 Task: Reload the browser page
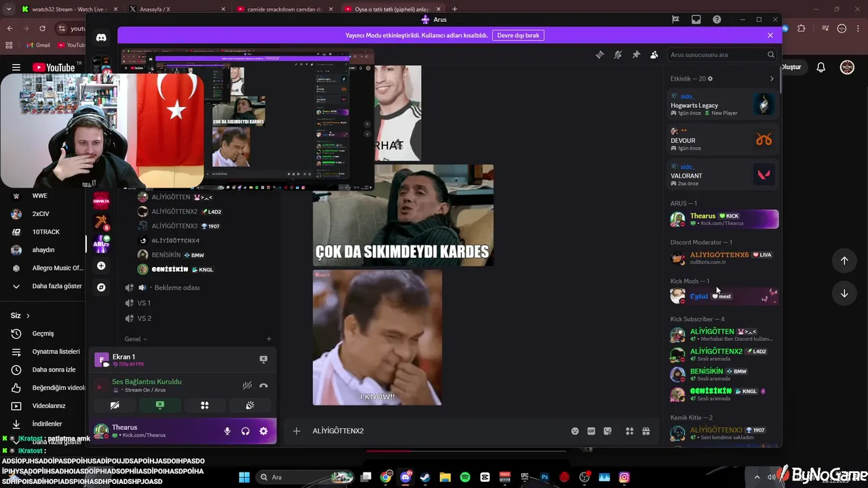click(42, 28)
